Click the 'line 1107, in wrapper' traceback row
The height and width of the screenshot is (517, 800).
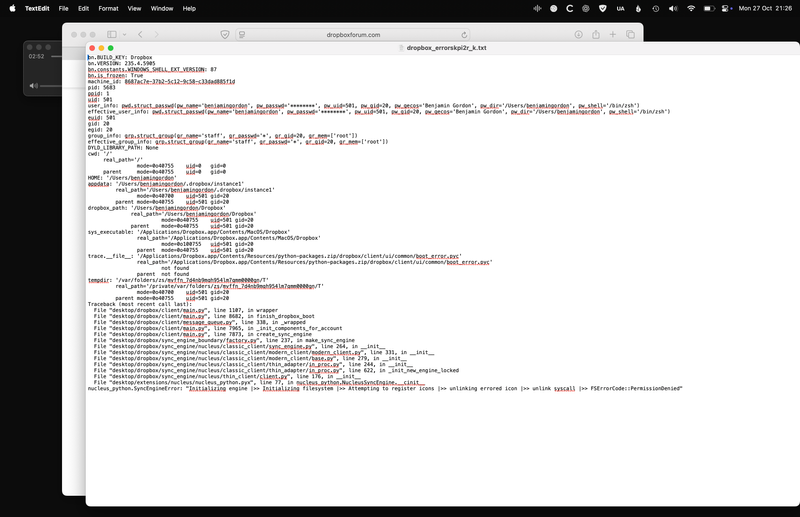click(186, 310)
